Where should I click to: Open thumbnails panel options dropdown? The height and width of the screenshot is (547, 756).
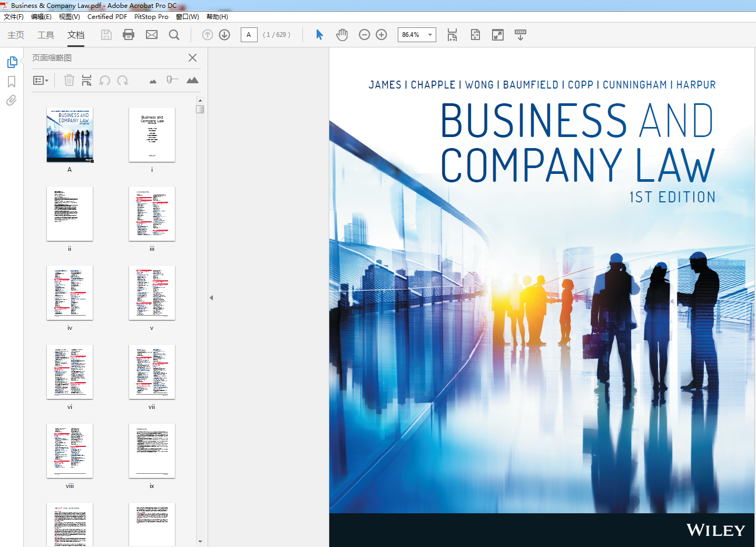pyautogui.click(x=41, y=81)
